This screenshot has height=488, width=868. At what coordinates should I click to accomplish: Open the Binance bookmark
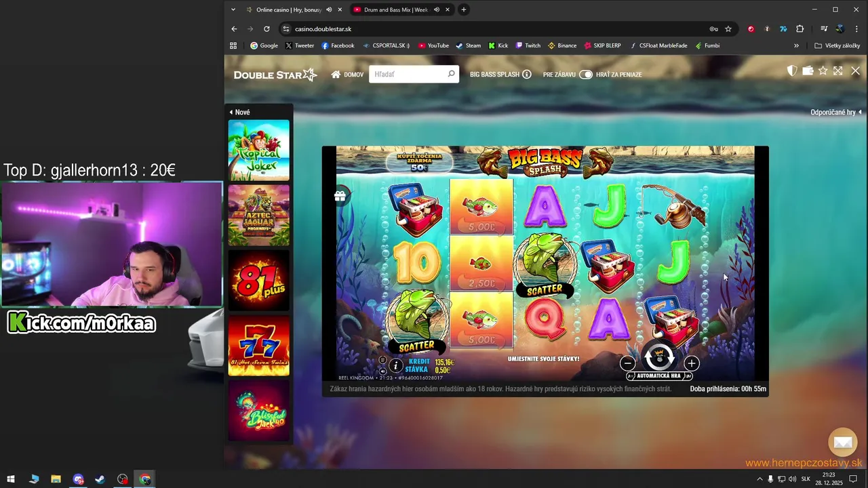point(562,45)
